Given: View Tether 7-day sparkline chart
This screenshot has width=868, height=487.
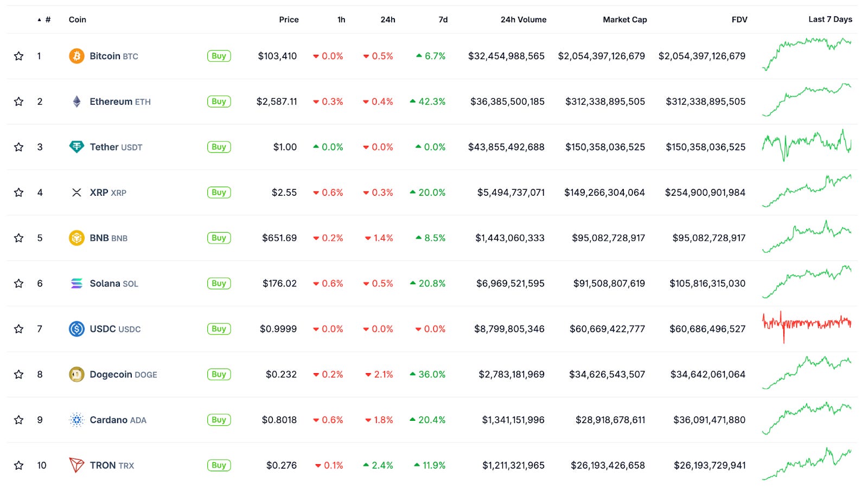Looking at the screenshot, I should point(807,145).
